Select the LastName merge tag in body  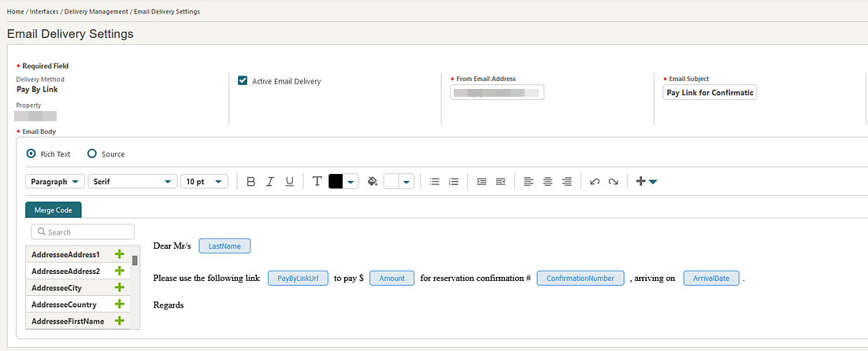(224, 246)
